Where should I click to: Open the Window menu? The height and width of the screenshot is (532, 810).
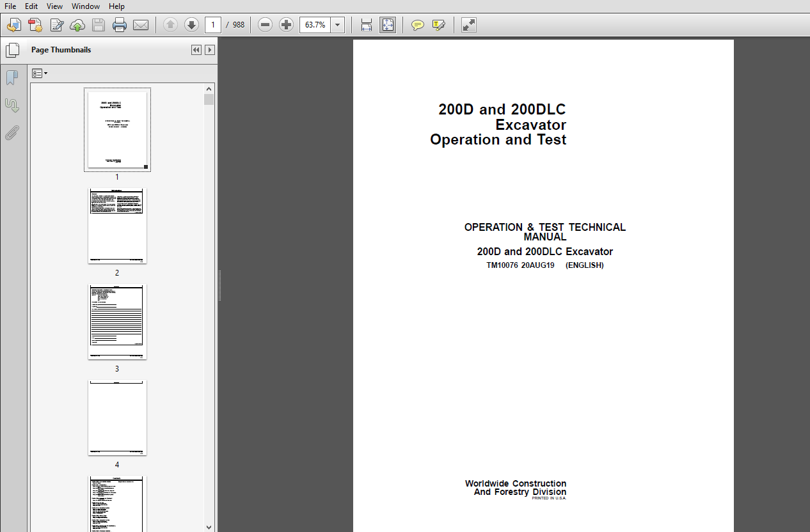[86, 6]
